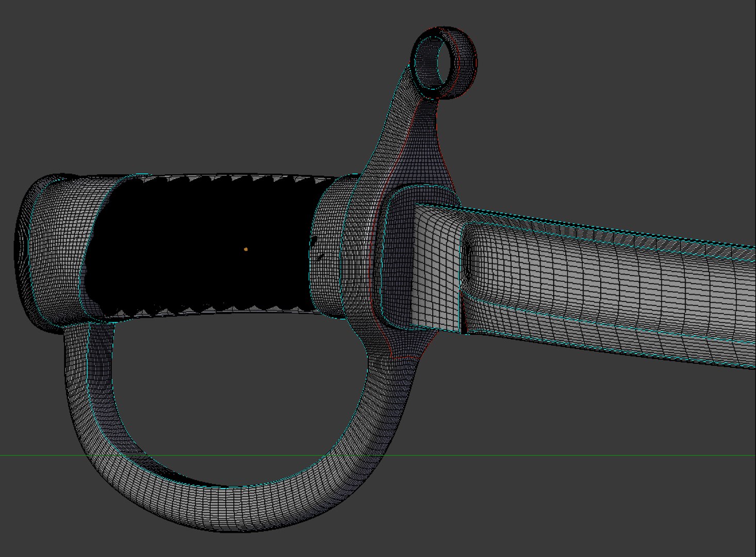
Task: Select the ring loop atop the guard
Action: click(x=444, y=62)
